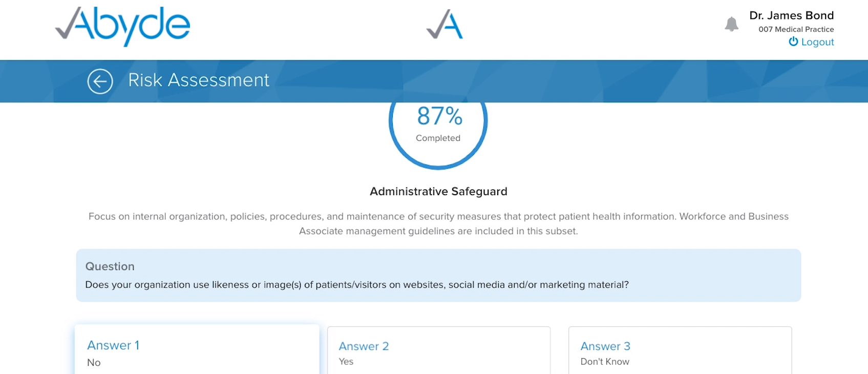Image resolution: width=868 pixels, height=374 pixels.
Task: Click the "Answer 2" title text
Action: pyautogui.click(x=364, y=346)
